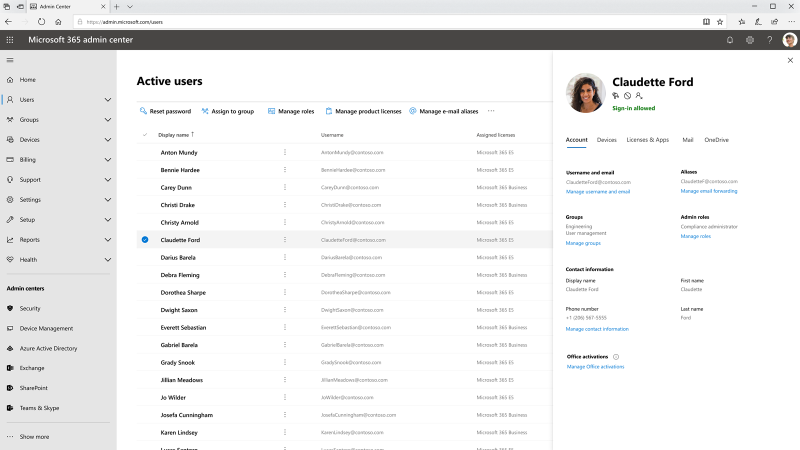Open the OneDrive tab in details panel

pyautogui.click(x=716, y=140)
